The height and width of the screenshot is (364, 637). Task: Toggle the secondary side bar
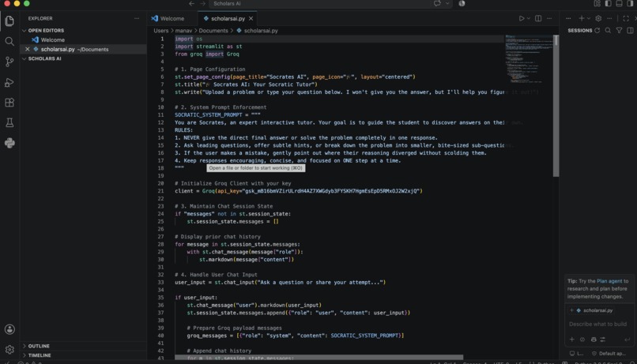630,3
